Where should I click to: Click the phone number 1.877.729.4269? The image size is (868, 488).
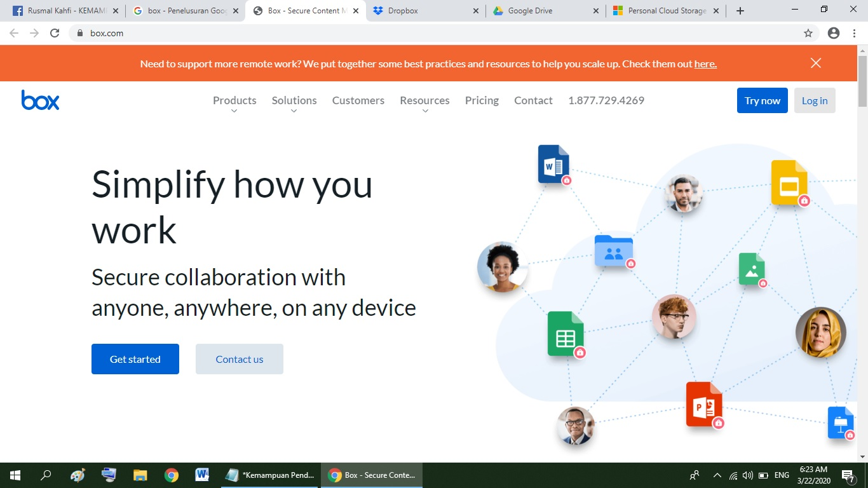point(606,100)
